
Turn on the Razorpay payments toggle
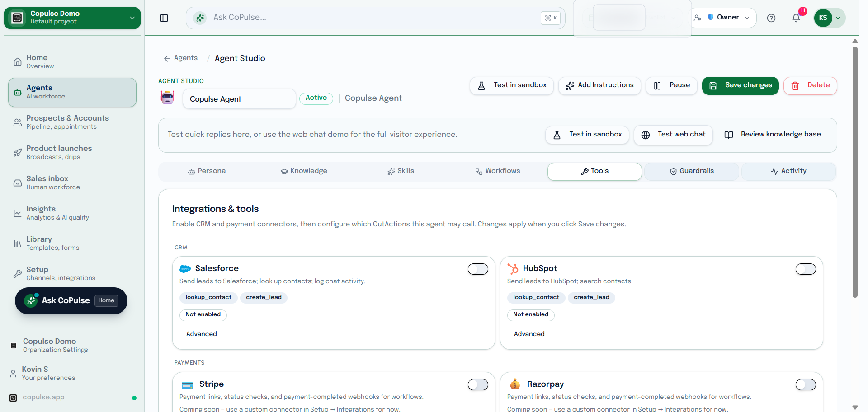806,385
